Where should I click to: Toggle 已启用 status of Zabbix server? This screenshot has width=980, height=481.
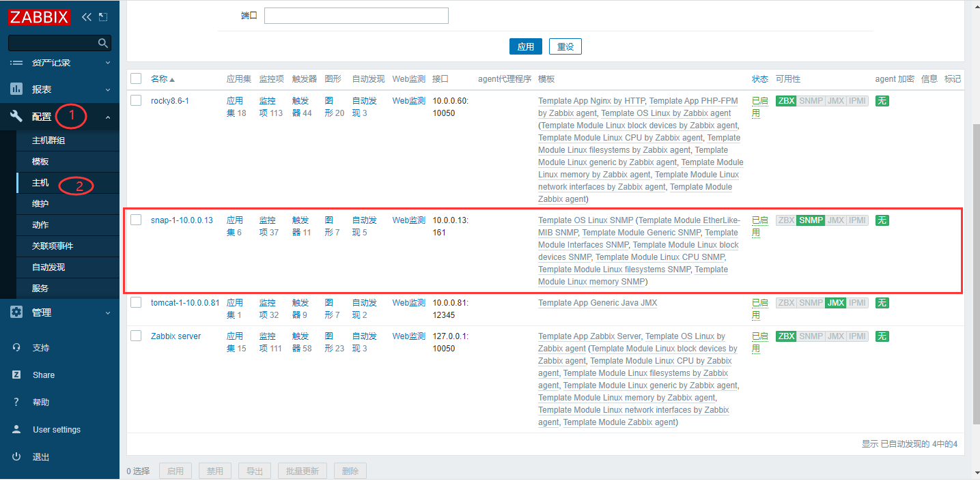pyautogui.click(x=759, y=342)
